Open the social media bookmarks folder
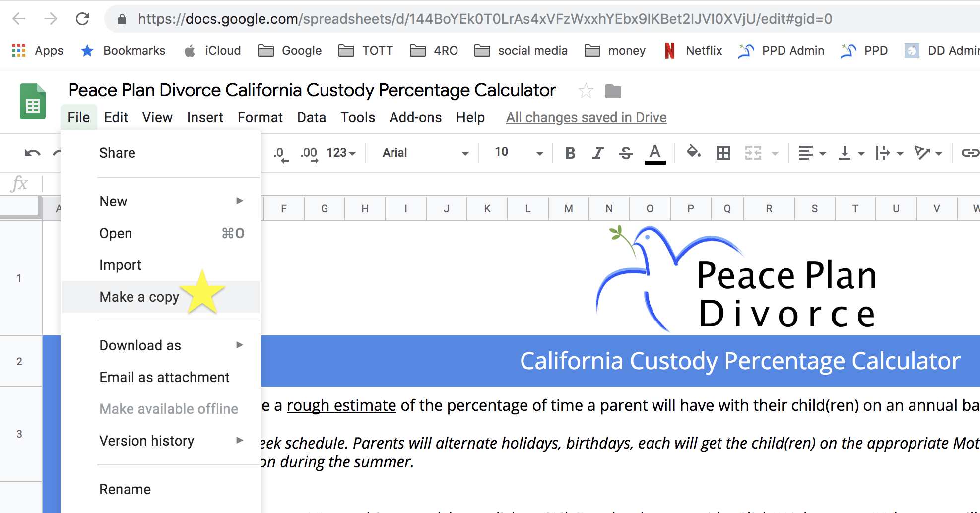Image resolution: width=980 pixels, height=513 pixels. (521, 51)
